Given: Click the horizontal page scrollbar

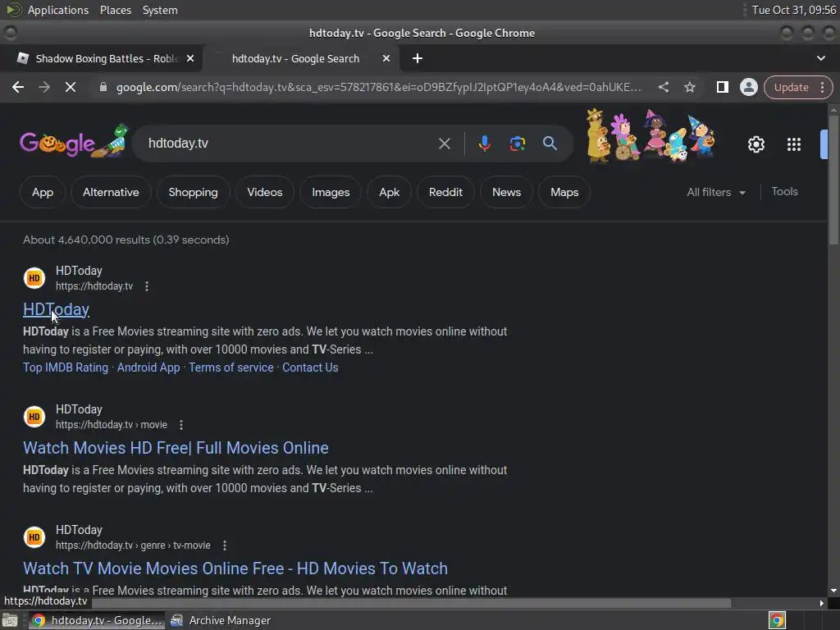Looking at the screenshot, I should coord(410,603).
